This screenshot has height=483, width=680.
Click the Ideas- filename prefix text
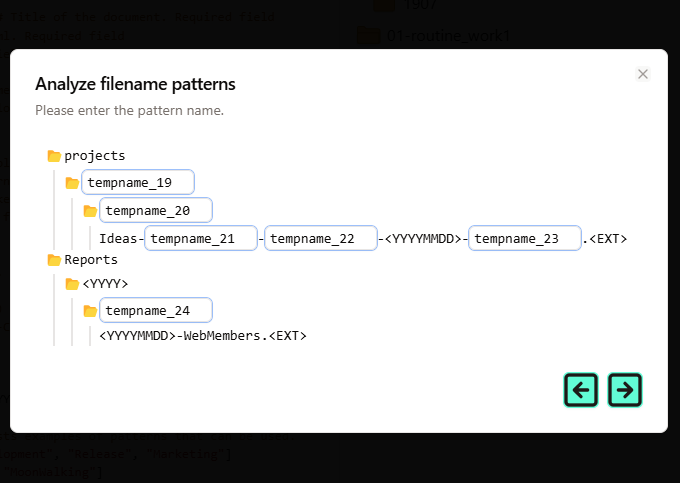(x=121, y=239)
